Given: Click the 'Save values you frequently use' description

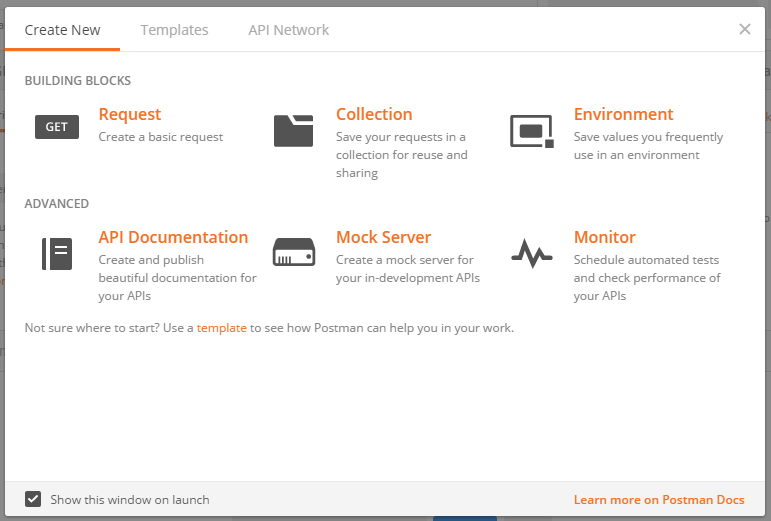Looking at the screenshot, I should tap(648, 146).
